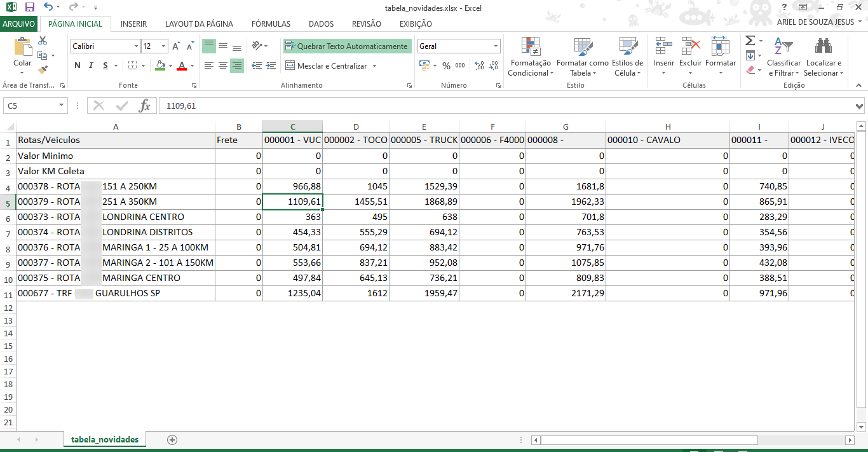Open the FÓRMULAS ribbon tab
Image resolution: width=868 pixels, height=452 pixels.
pyautogui.click(x=271, y=24)
